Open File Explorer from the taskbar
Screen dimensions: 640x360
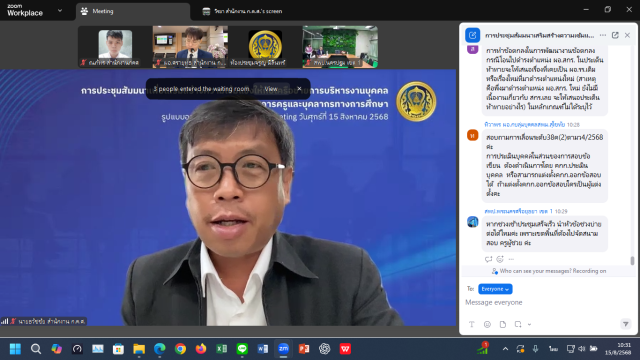139,349
